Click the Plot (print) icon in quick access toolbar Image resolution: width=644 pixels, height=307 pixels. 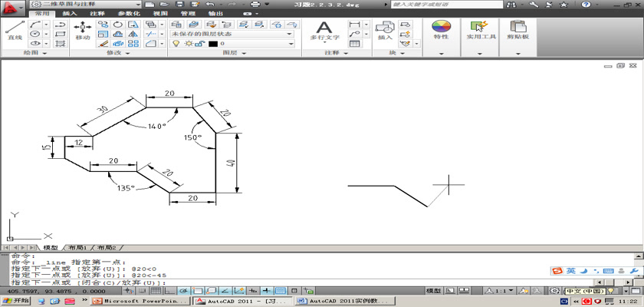[255, 4]
